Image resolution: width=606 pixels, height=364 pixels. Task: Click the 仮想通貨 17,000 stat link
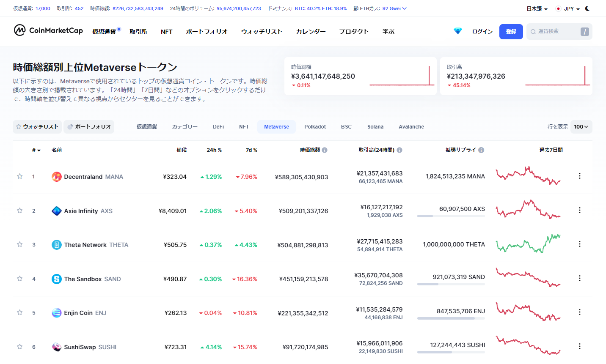(32, 8)
